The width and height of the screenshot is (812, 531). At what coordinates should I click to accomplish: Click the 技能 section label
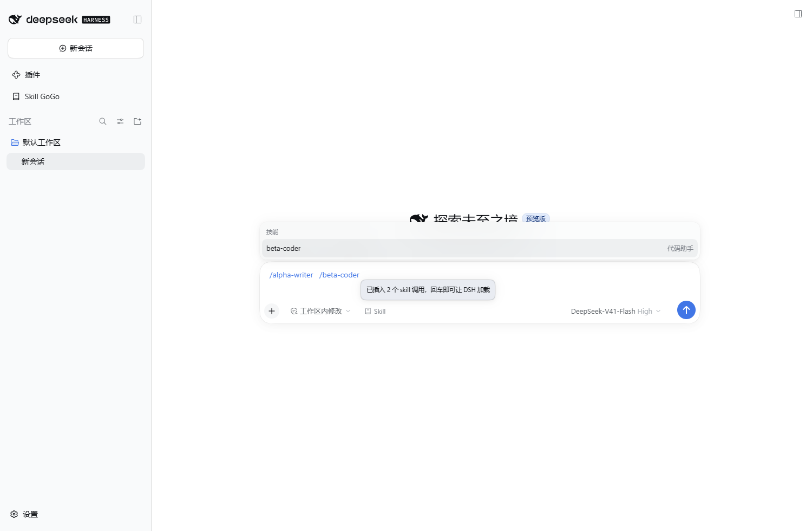(x=272, y=232)
